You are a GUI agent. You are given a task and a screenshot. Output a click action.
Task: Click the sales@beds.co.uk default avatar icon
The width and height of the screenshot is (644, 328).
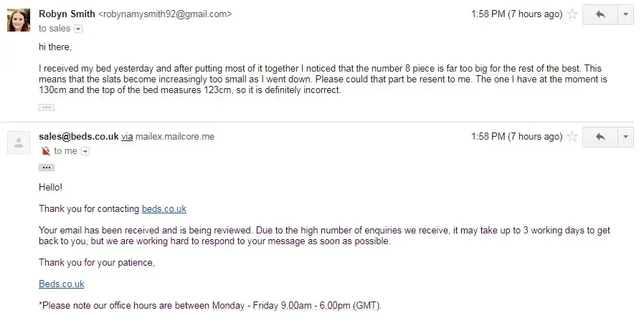click(18, 142)
